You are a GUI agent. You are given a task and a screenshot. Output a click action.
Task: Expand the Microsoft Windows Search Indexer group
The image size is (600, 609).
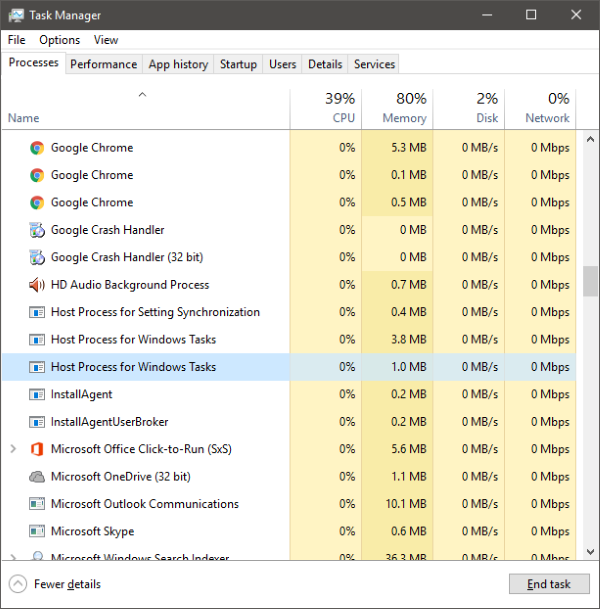coord(13,557)
